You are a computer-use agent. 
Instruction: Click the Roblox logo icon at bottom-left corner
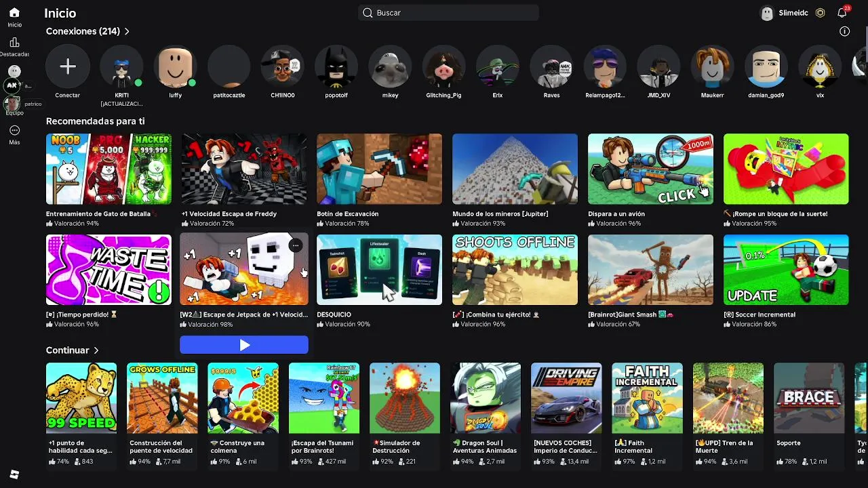[x=14, y=474]
